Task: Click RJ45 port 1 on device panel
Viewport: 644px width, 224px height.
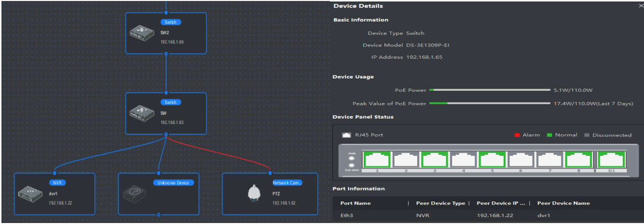Action: (377, 160)
